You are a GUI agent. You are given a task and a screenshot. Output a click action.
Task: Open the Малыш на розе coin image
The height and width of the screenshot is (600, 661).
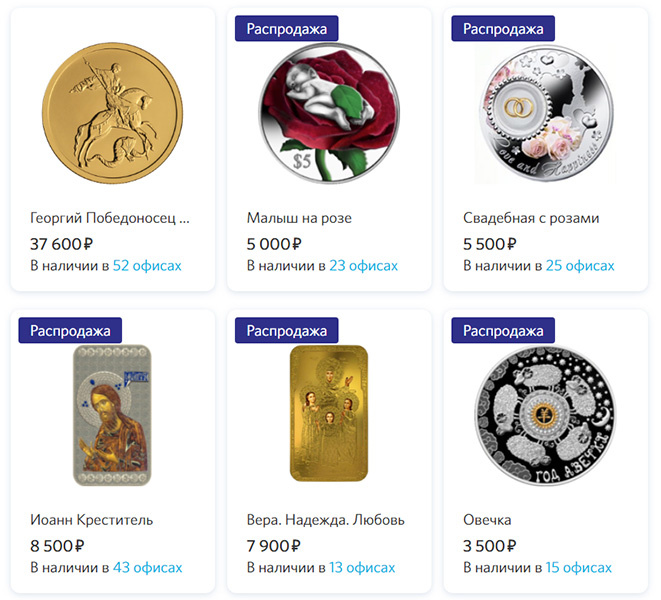[x=329, y=113]
